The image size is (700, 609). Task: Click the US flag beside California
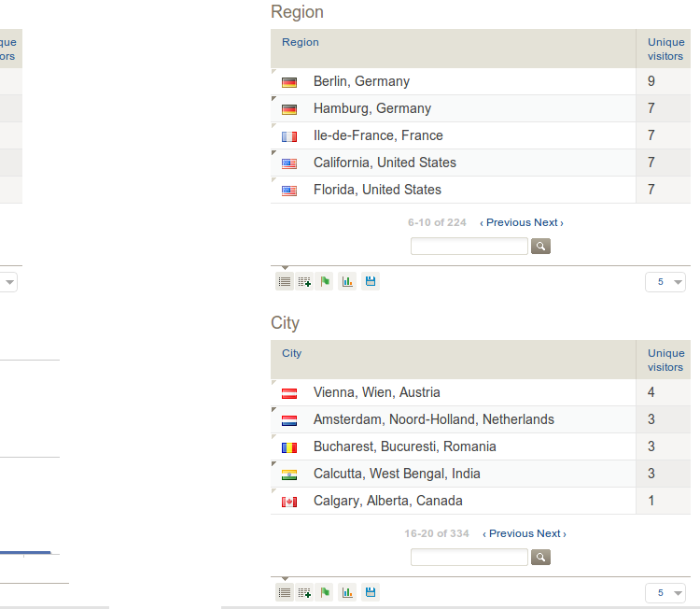pyautogui.click(x=289, y=163)
